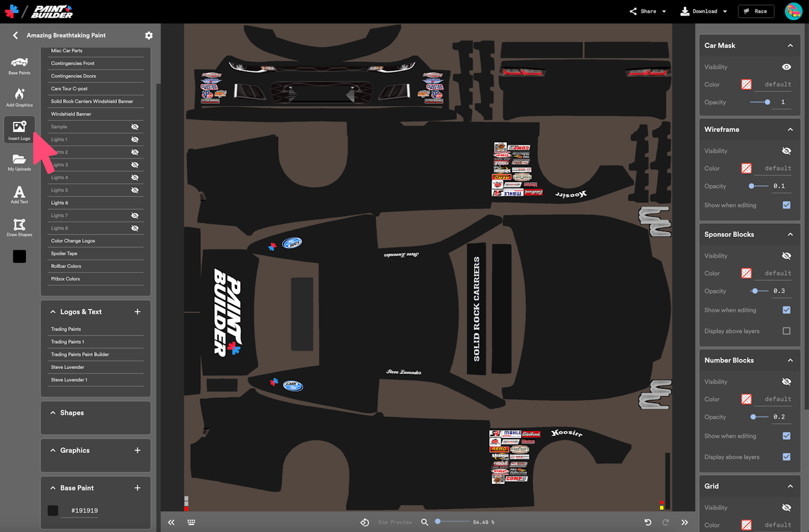Select the Insert Logo tool
The width and height of the screenshot is (809, 532).
point(19,130)
